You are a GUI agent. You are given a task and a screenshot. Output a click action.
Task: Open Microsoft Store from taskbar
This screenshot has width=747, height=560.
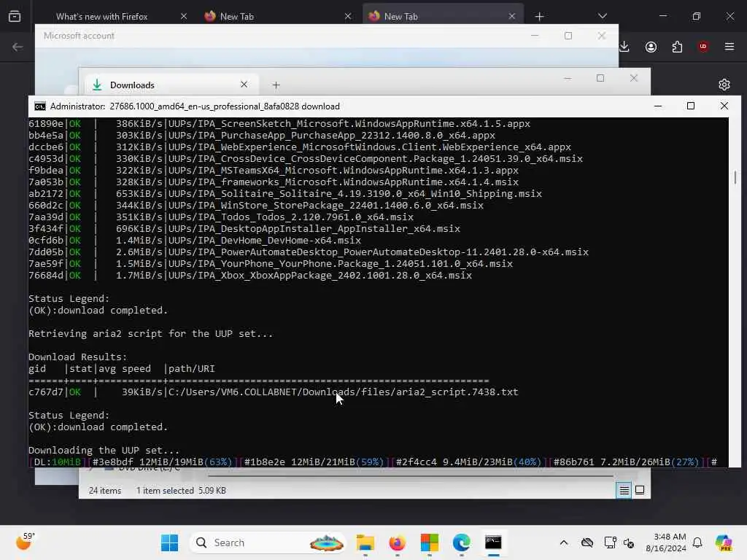(429, 542)
